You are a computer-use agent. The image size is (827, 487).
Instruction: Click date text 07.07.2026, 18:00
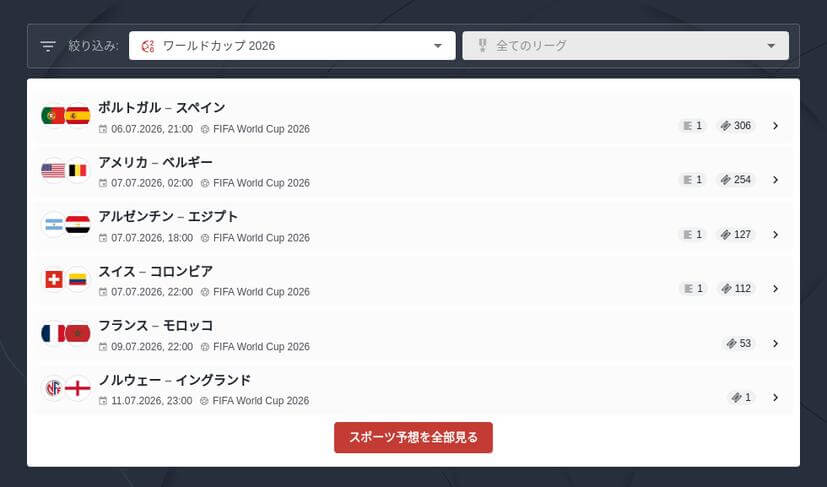(152, 238)
